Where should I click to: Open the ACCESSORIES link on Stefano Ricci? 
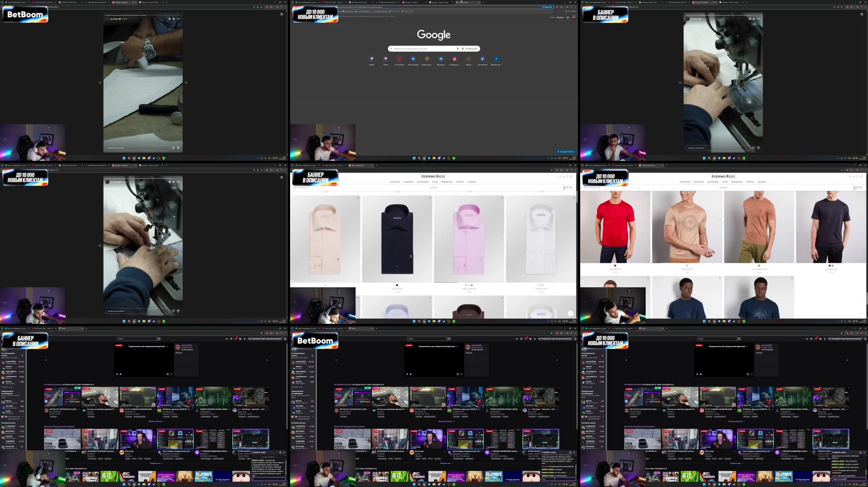(422, 182)
